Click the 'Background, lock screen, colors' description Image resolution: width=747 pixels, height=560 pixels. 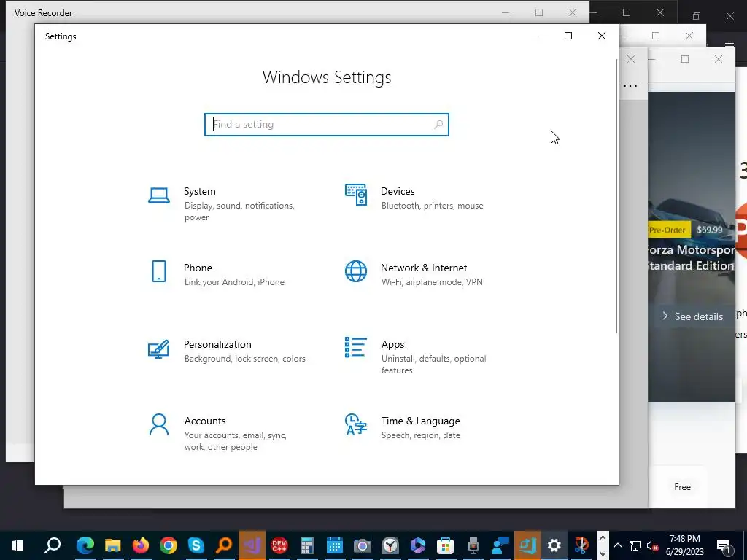(x=245, y=359)
